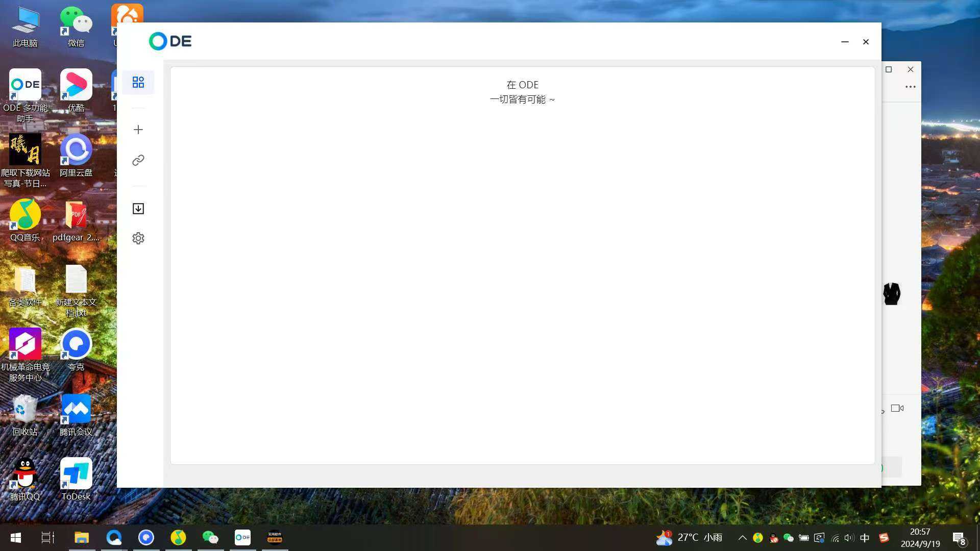Screen dimensions: 980x551
Task: Expand the system tray hidden icons arrow
Action: coord(742,538)
